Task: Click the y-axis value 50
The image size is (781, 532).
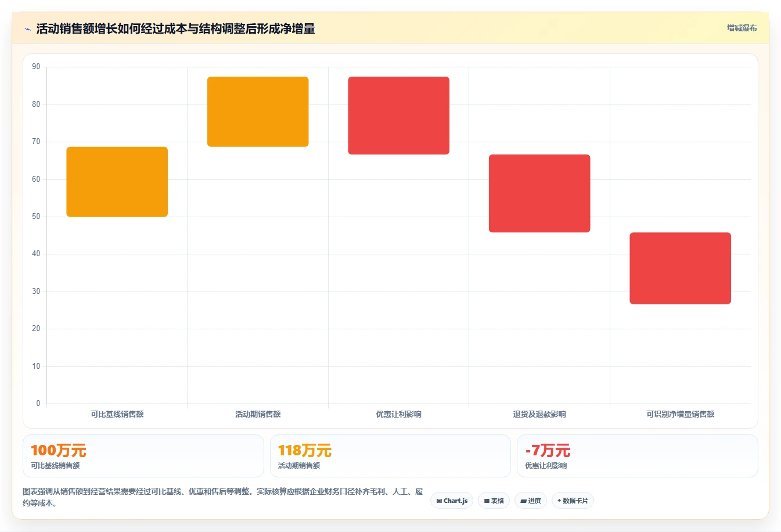Action: (x=36, y=217)
